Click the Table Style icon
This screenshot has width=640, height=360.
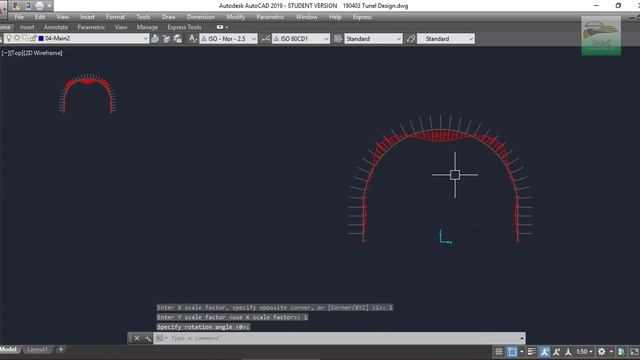pos(338,39)
